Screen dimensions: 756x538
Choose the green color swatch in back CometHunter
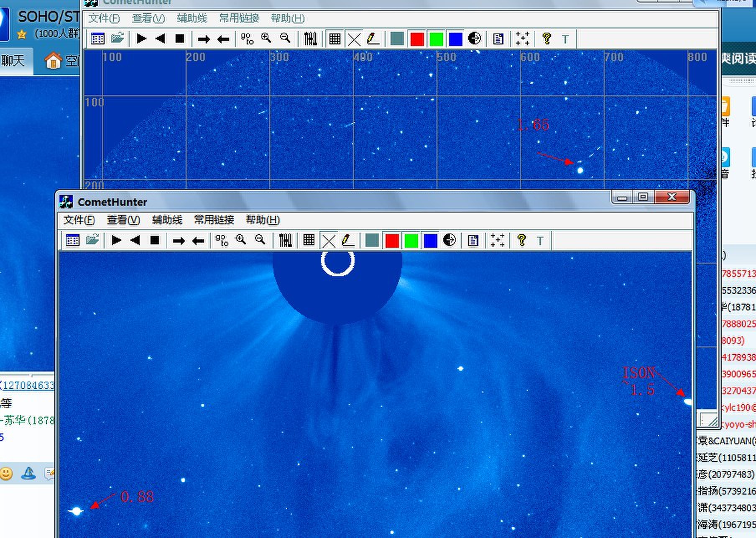click(436, 39)
